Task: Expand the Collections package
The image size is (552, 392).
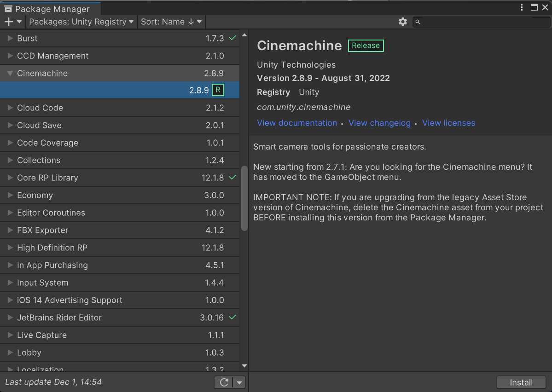Action: pyautogui.click(x=10, y=160)
